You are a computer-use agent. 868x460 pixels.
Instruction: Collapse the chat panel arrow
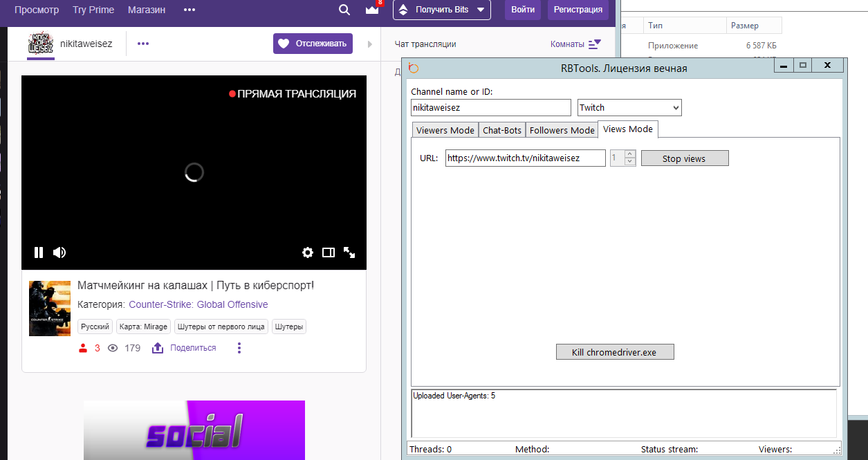369,44
